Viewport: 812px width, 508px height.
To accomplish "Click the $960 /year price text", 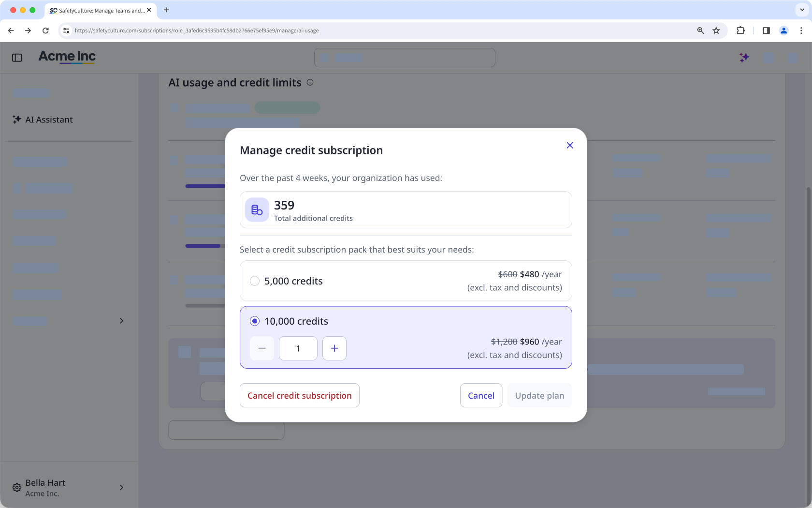I will [541, 342].
